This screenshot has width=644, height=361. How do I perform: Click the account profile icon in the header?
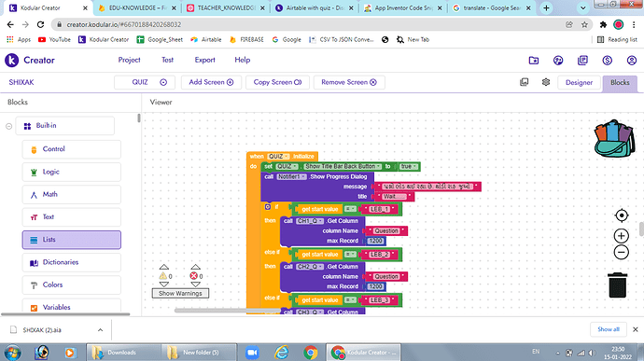(x=632, y=61)
